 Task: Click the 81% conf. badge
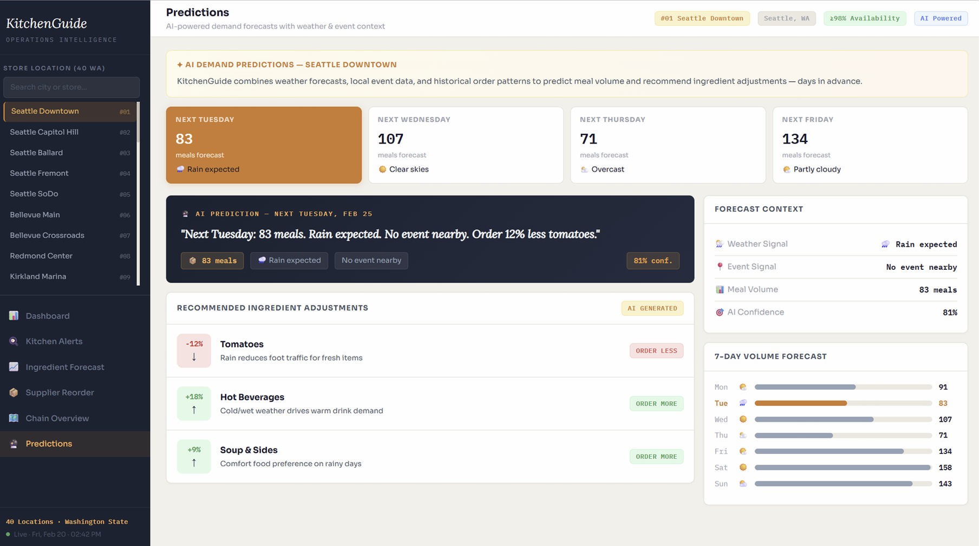(653, 261)
